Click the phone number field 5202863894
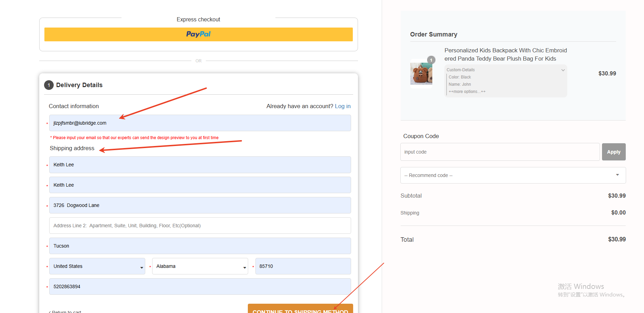Image resolution: width=644 pixels, height=313 pixels. coord(200,286)
